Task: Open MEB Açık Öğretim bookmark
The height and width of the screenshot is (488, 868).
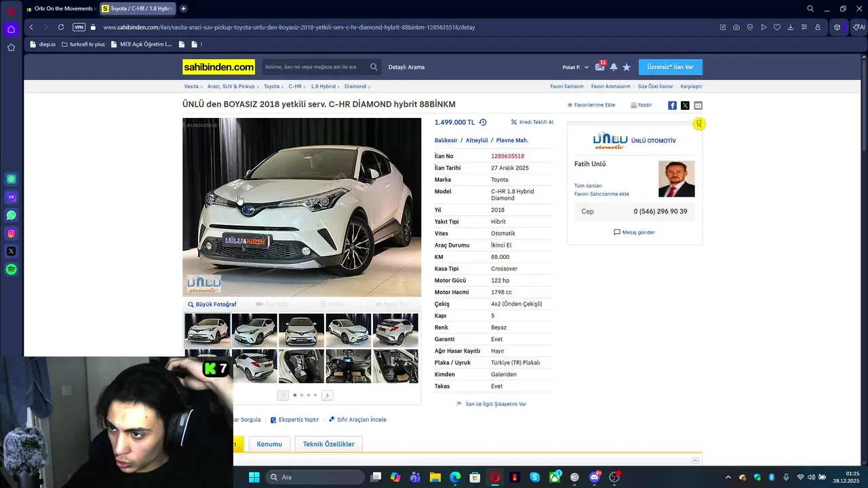Action: tap(141, 44)
